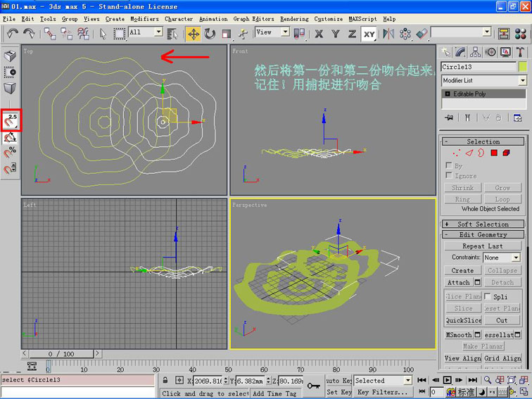Click the Redo arrow icon
The height and width of the screenshot is (399, 532).
click(29, 34)
